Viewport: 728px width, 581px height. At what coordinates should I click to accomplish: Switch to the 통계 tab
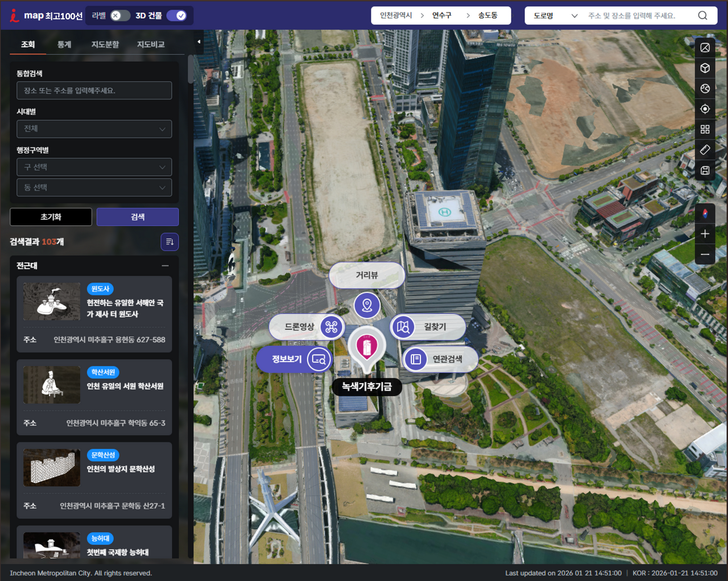tap(64, 44)
